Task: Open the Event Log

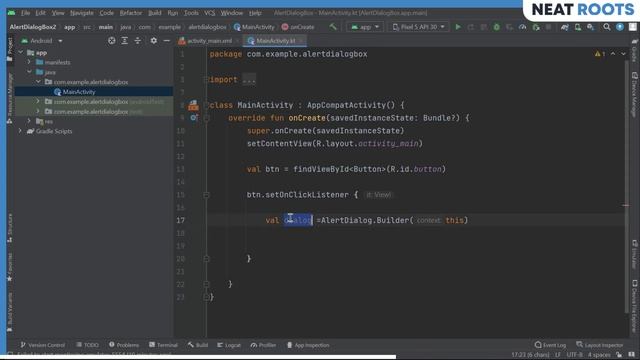Action: click(550, 345)
